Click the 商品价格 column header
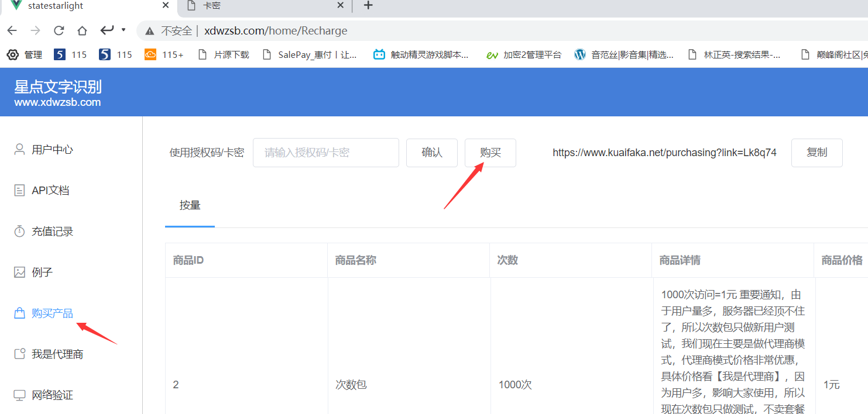 842,260
